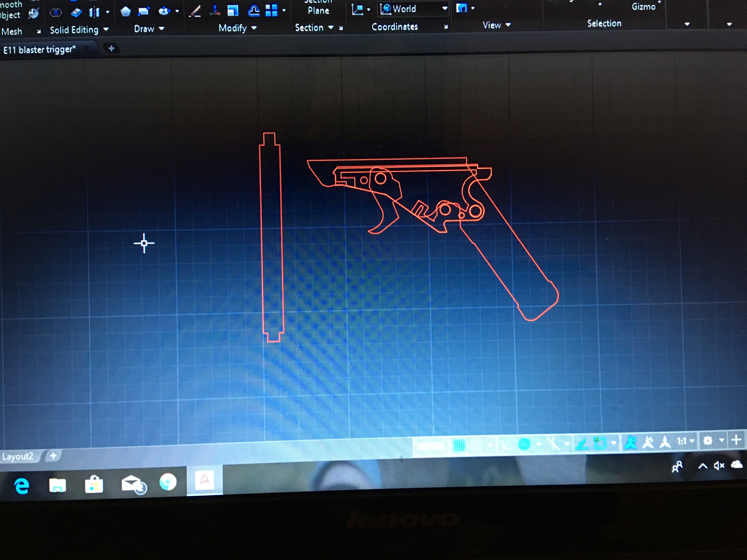Switch to the E11 blaster trigger drawing tab

pos(39,50)
